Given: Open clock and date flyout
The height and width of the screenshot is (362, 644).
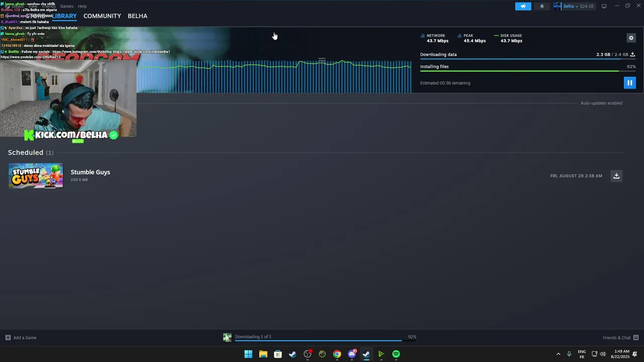Looking at the screenshot, I should click(x=620, y=354).
